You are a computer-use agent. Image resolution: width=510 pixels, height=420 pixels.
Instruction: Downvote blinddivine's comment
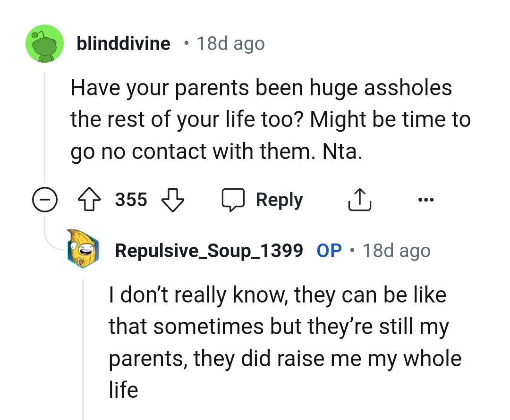pyautogui.click(x=173, y=200)
